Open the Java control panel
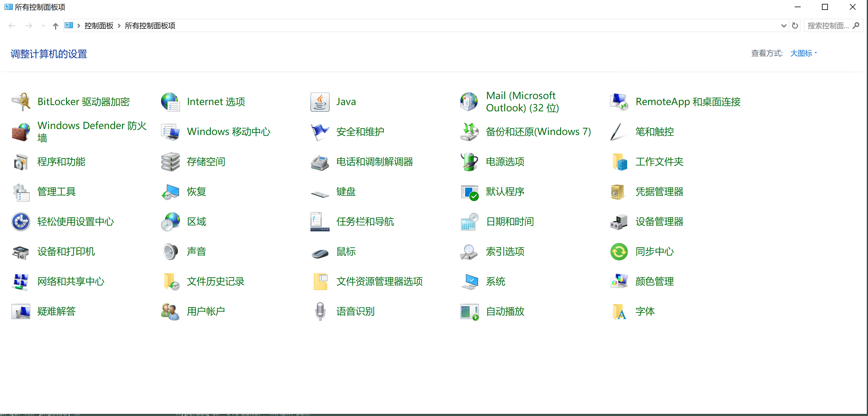Image resolution: width=868 pixels, height=416 pixels. pos(346,101)
